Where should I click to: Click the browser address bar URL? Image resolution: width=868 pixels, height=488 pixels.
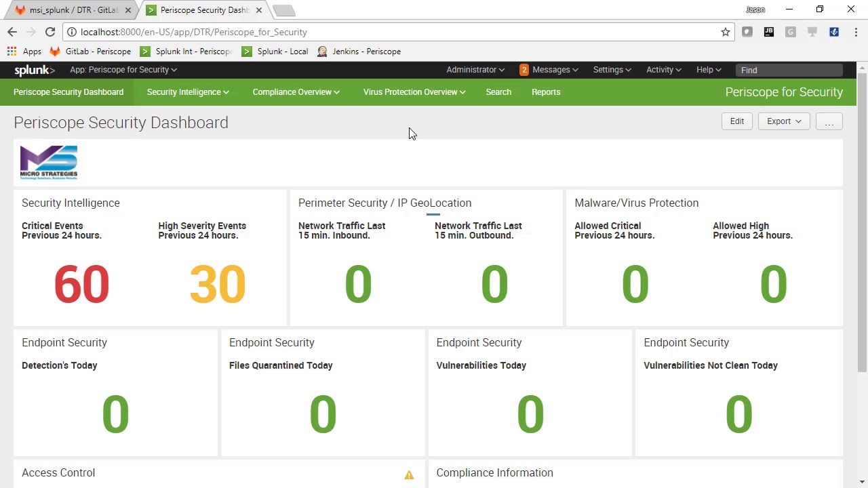[193, 32]
